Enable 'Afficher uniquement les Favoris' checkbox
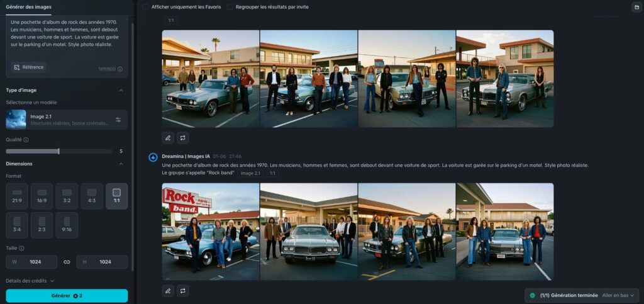The width and height of the screenshot is (644, 304). [x=146, y=7]
